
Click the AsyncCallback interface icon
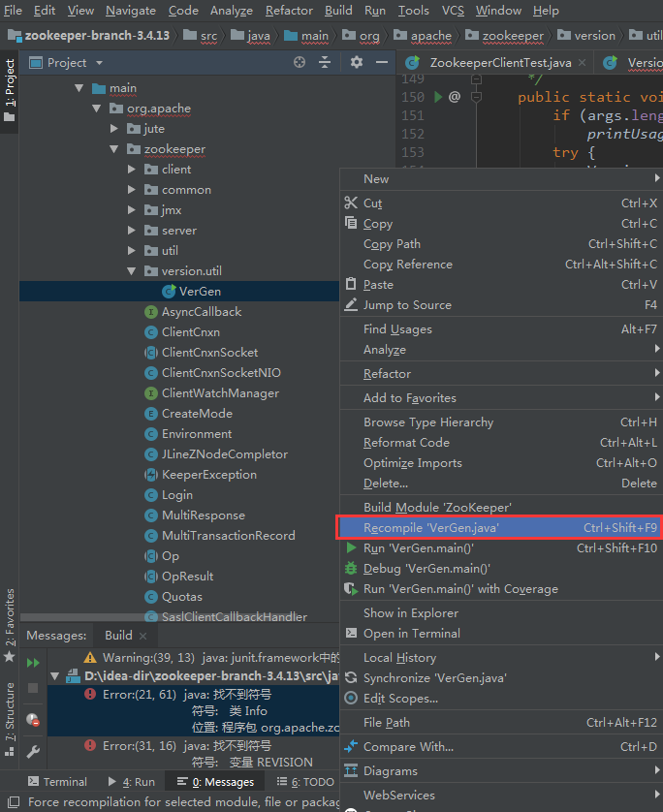(x=151, y=312)
